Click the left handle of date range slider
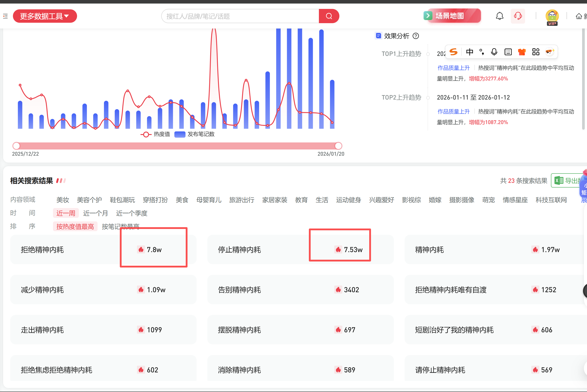587x392 pixels. point(16,146)
